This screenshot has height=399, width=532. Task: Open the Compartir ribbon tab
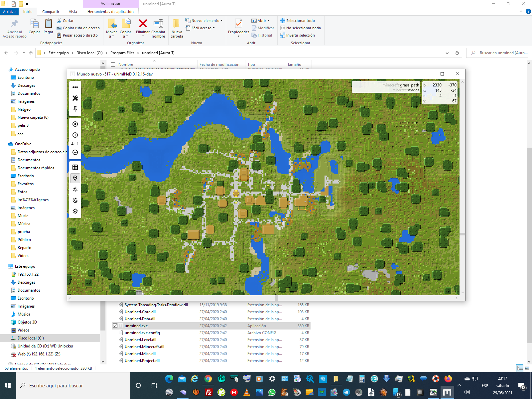(x=51, y=12)
